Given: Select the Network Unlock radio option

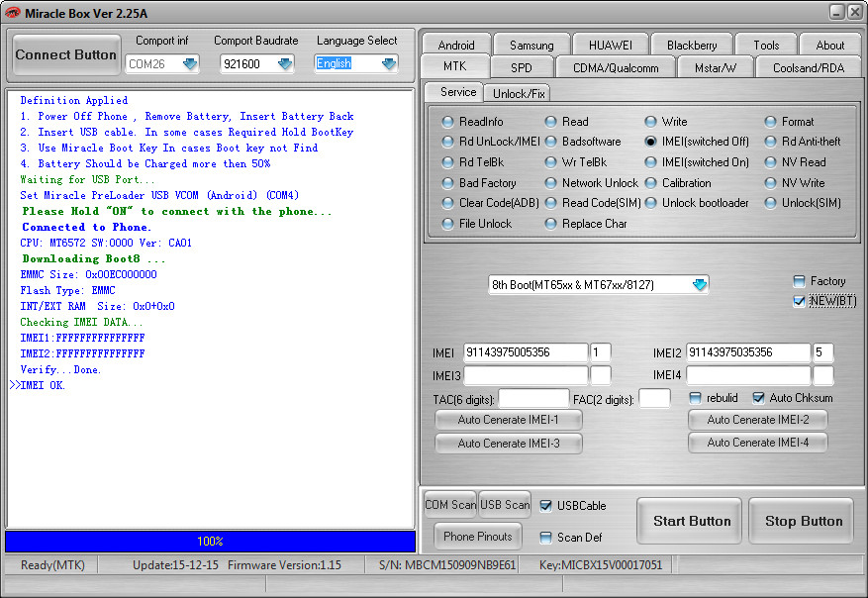Looking at the screenshot, I should tap(592, 183).
